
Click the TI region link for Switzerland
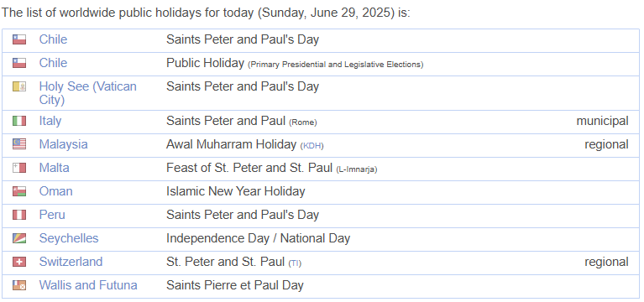(x=295, y=263)
